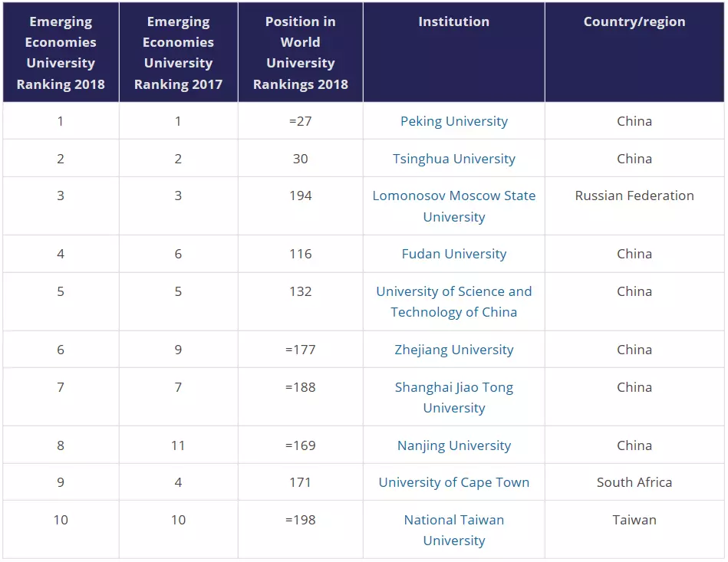Screen dimensions: 728x562
Task: Click Emerging Economies University Ranking 2018 header
Action: click(61, 53)
